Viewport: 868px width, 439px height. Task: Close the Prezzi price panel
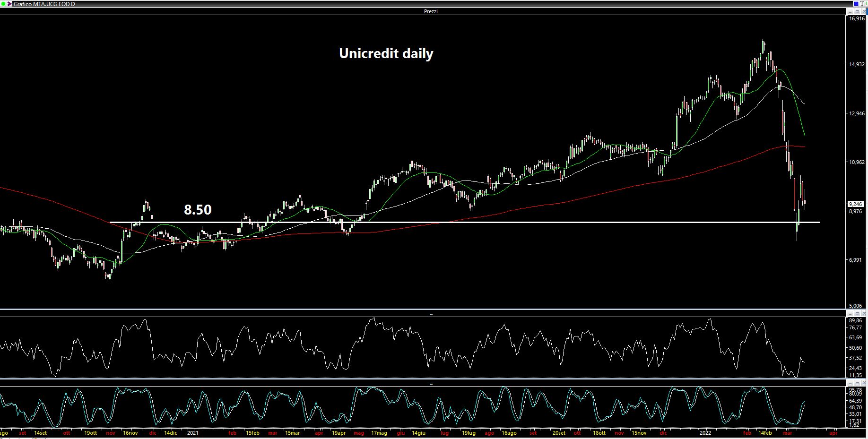pos(863,11)
